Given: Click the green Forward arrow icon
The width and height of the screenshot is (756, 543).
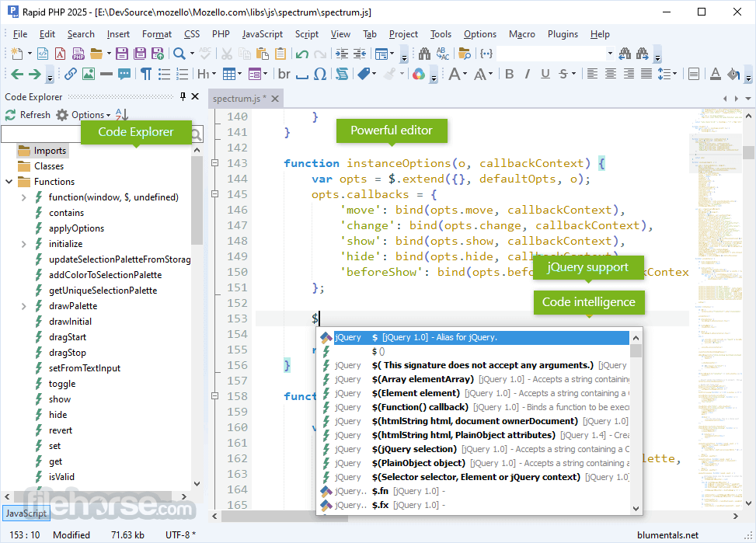Looking at the screenshot, I should point(35,75).
